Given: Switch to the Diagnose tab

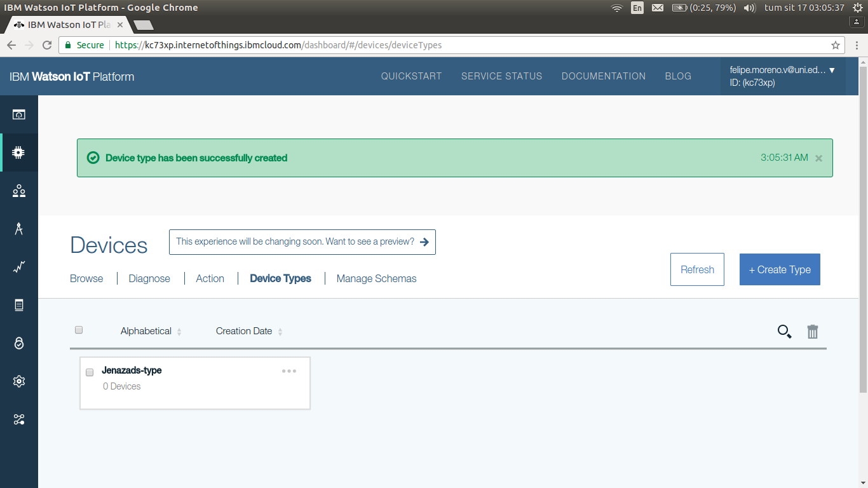Looking at the screenshot, I should pyautogui.click(x=149, y=278).
